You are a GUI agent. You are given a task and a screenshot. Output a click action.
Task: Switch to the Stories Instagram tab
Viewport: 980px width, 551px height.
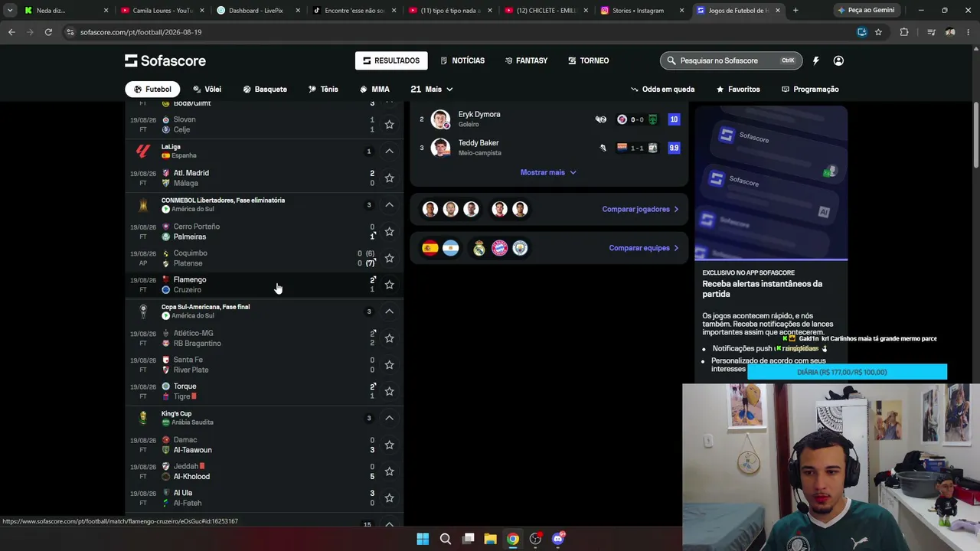click(642, 11)
